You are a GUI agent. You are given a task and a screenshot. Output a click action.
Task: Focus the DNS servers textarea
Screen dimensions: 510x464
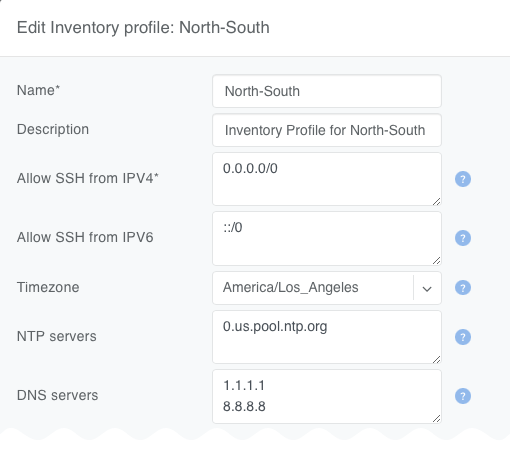click(327, 396)
